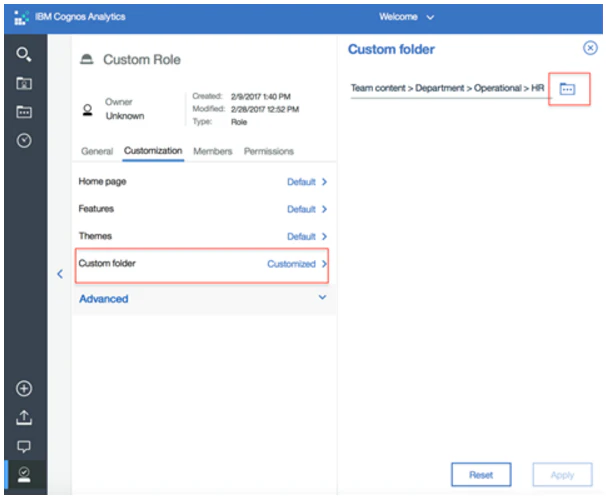This screenshot has width=606, height=500.
Task: Click the Reset button
Action: click(481, 474)
